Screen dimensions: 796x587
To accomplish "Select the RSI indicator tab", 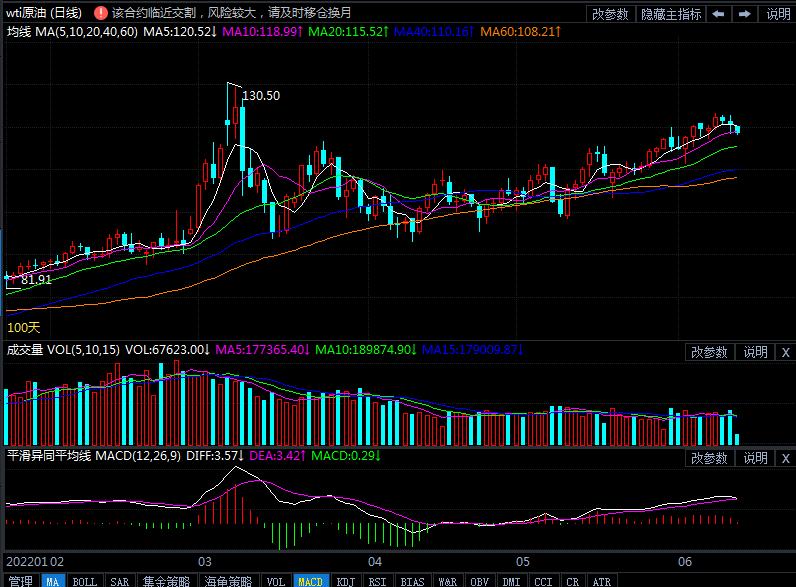I will [x=377, y=581].
